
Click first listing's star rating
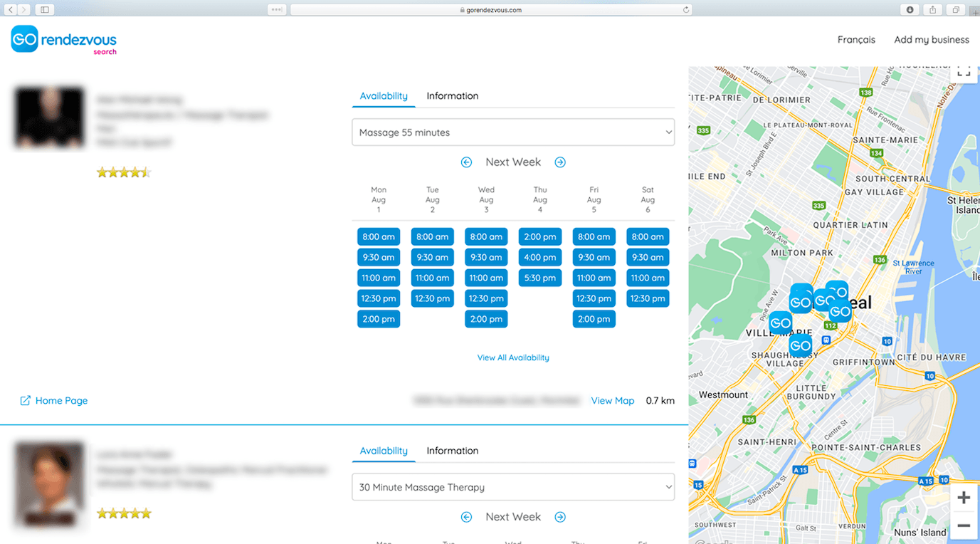click(124, 172)
